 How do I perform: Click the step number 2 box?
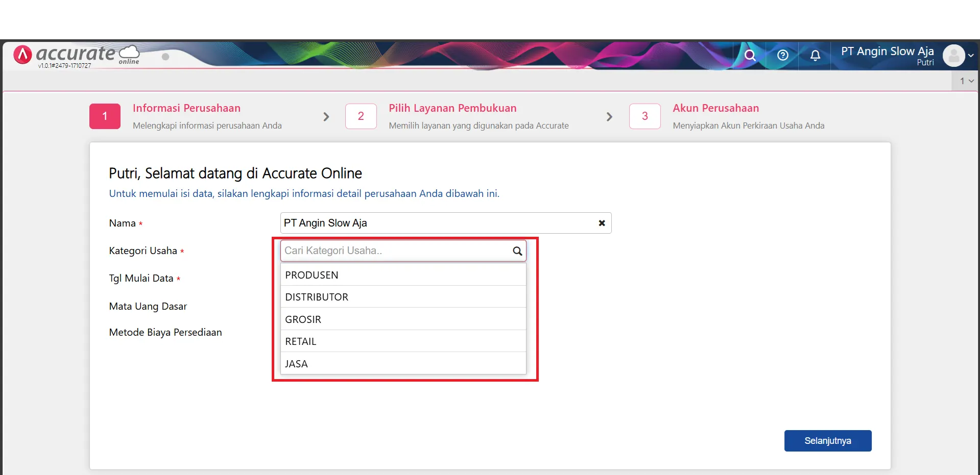(x=361, y=116)
